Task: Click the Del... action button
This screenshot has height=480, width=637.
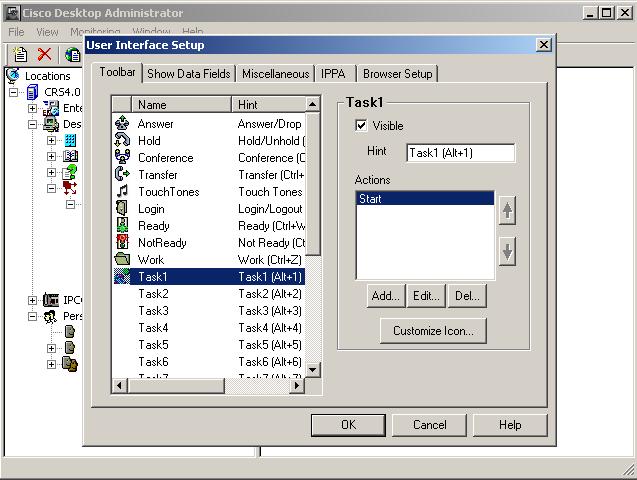Action: [467, 296]
